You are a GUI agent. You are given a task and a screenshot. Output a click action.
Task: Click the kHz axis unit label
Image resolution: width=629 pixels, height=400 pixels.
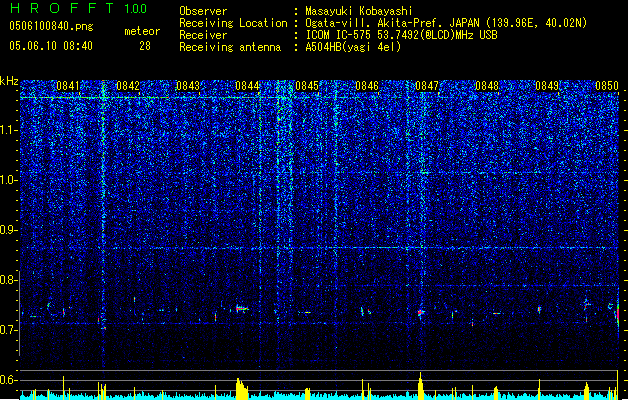[x=9, y=81]
